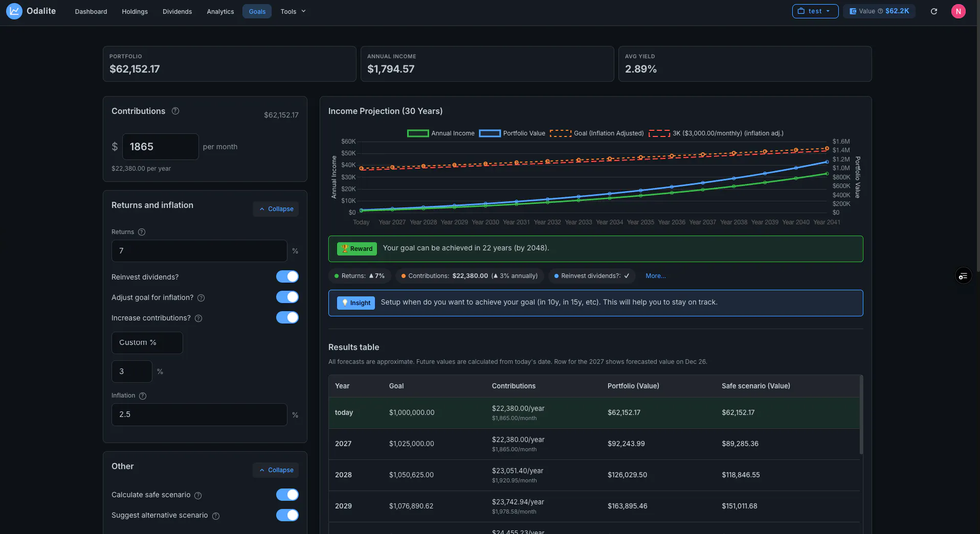Go to Dividends tab
The height and width of the screenshot is (534, 980).
(177, 11)
